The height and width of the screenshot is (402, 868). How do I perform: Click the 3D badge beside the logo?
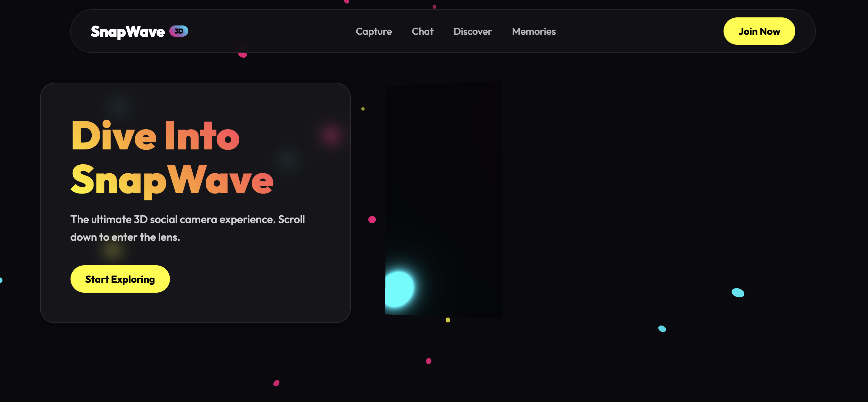coord(179,31)
